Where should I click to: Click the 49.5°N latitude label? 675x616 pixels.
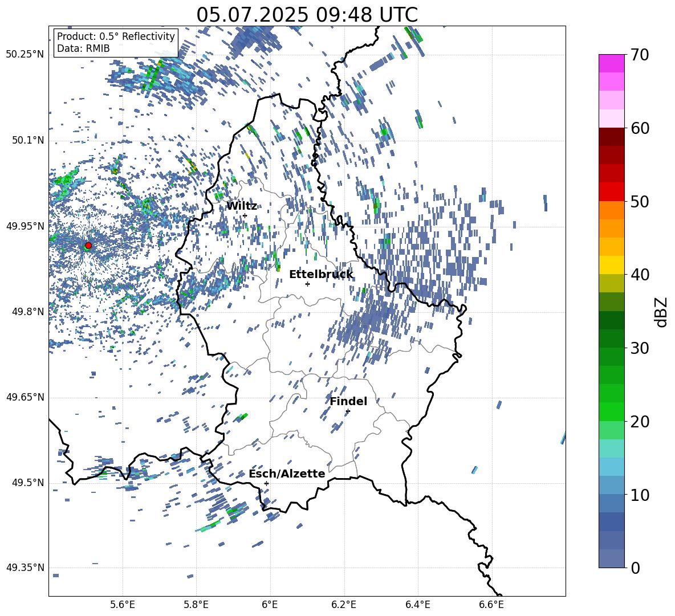pyautogui.click(x=29, y=482)
